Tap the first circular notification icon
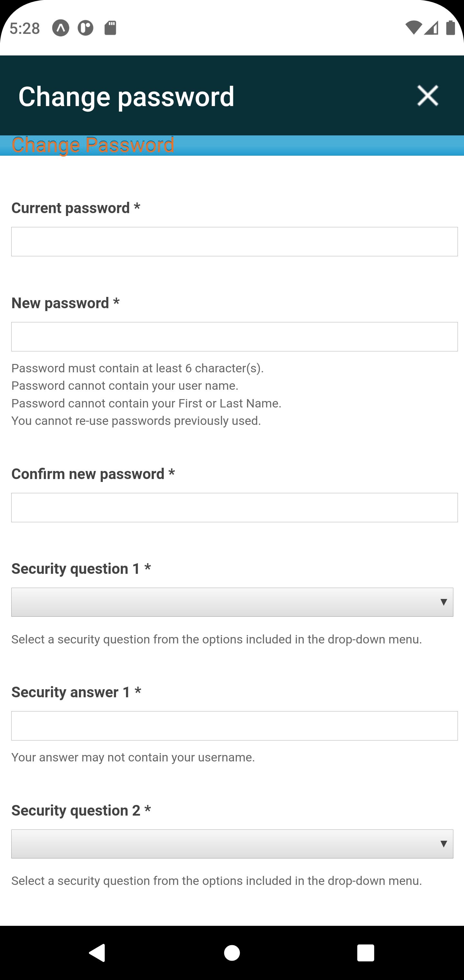The image size is (464, 980). (61, 28)
